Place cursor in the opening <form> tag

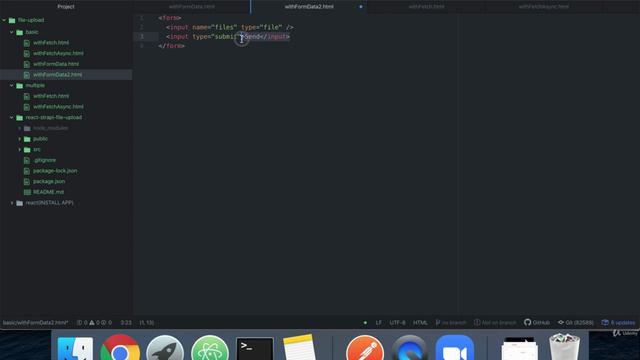coord(170,18)
